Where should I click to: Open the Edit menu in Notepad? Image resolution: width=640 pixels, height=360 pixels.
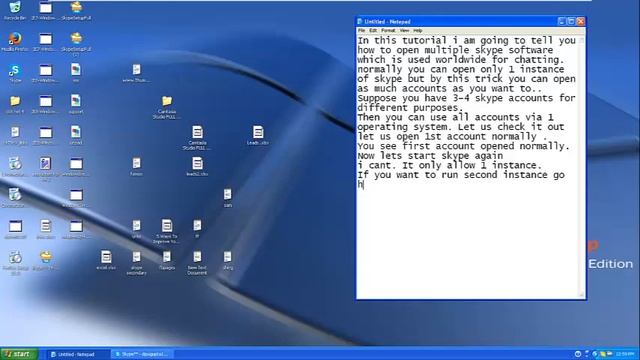pyautogui.click(x=373, y=31)
